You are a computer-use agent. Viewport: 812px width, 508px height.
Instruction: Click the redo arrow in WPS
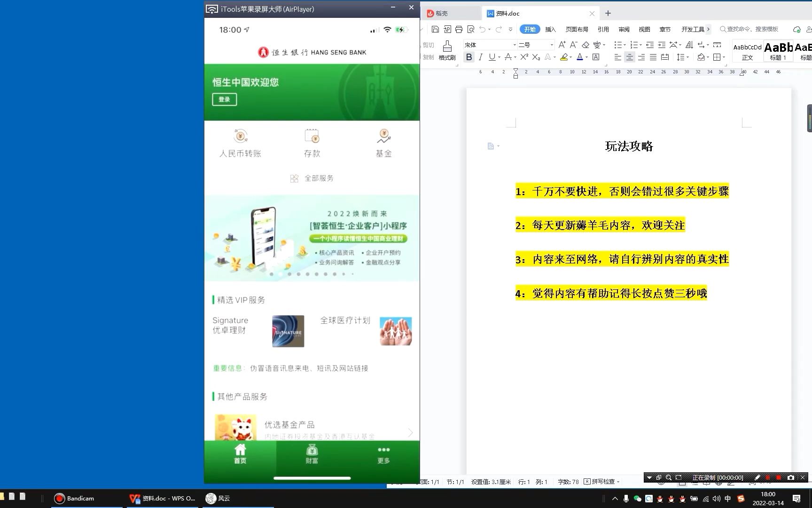coord(499,29)
